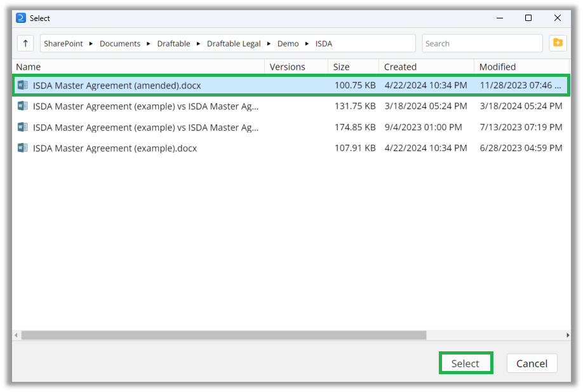Select ISDA Master Agreement (example).docx
Image resolution: width=583 pixels, height=392 pixels.
tap(291, 148)
